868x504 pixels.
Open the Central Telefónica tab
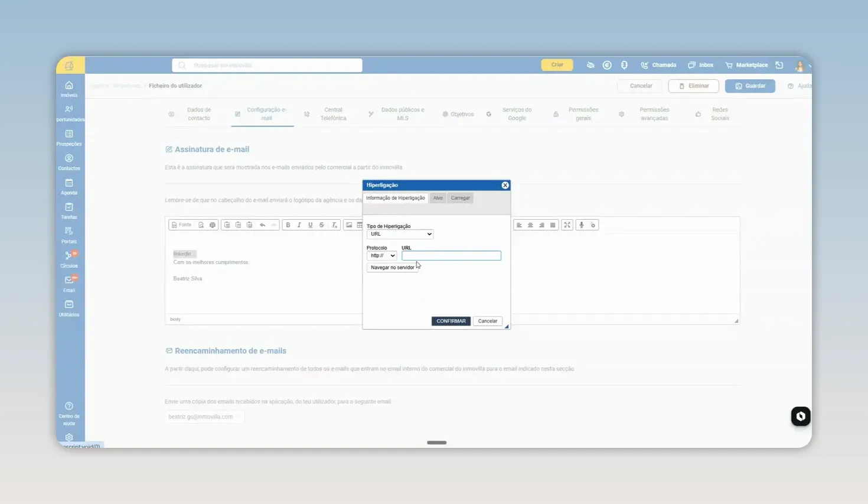(327, 114)
